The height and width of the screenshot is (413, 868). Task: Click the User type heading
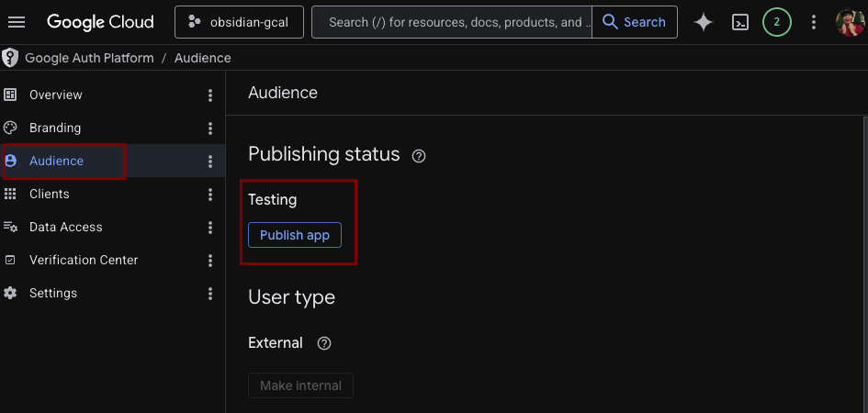291,297
